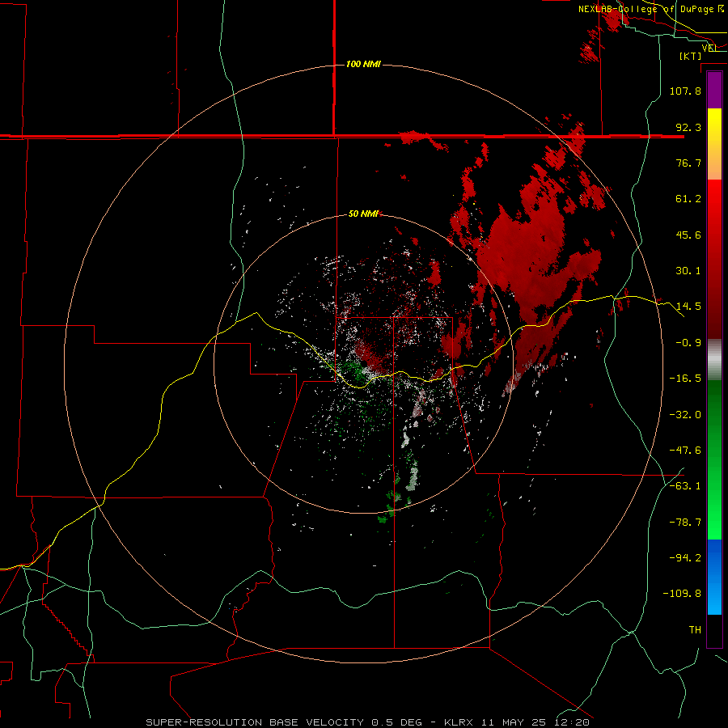Click the TH label at the bottom of the scale
728x728 pixels.
pyautogui.click(x=695, y=630)
